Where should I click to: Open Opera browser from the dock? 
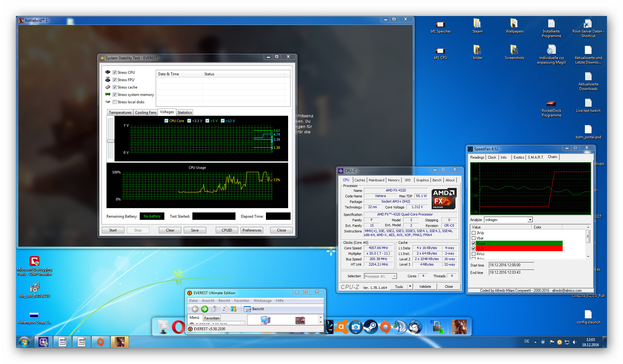pyautogui.click(x=178, y=327)
